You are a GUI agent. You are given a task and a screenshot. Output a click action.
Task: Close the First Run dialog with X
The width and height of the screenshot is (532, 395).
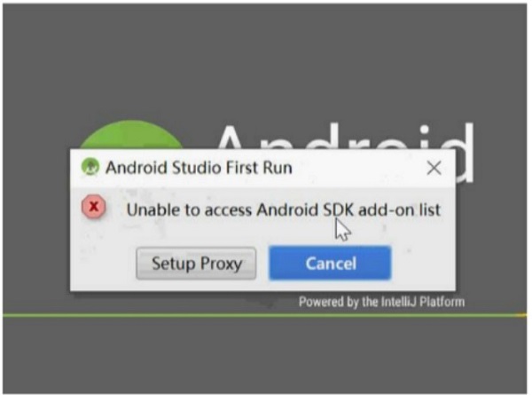coord(434,168)
